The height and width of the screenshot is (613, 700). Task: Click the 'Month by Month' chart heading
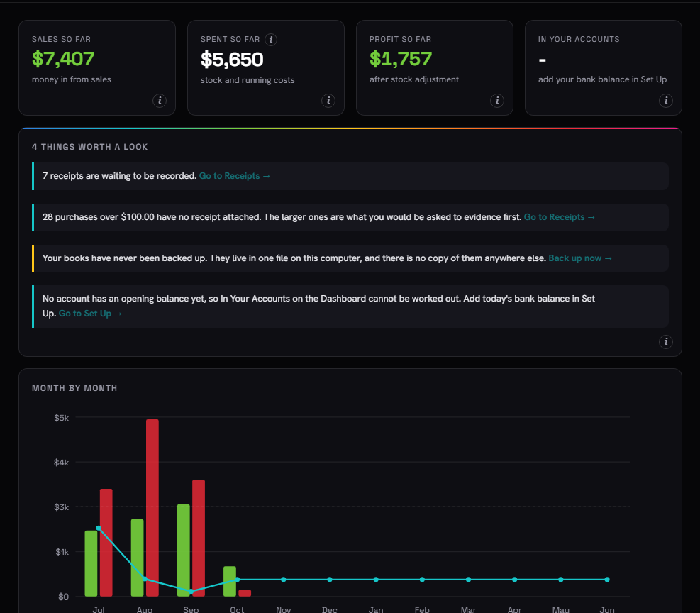coord(74,388)
